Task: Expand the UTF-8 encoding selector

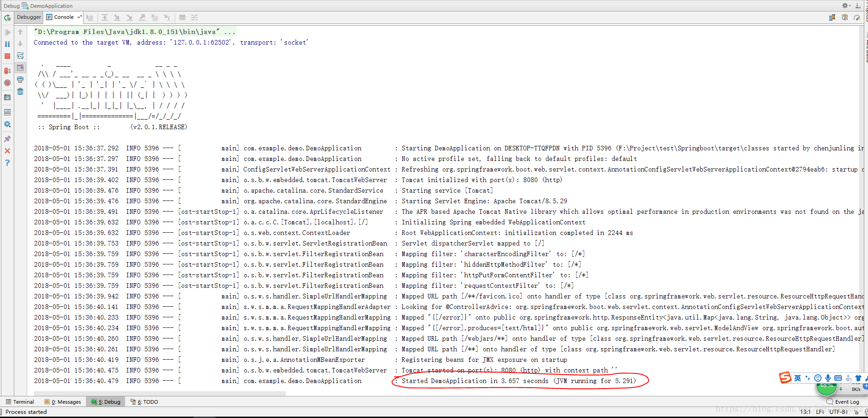Action: point(839,412)
